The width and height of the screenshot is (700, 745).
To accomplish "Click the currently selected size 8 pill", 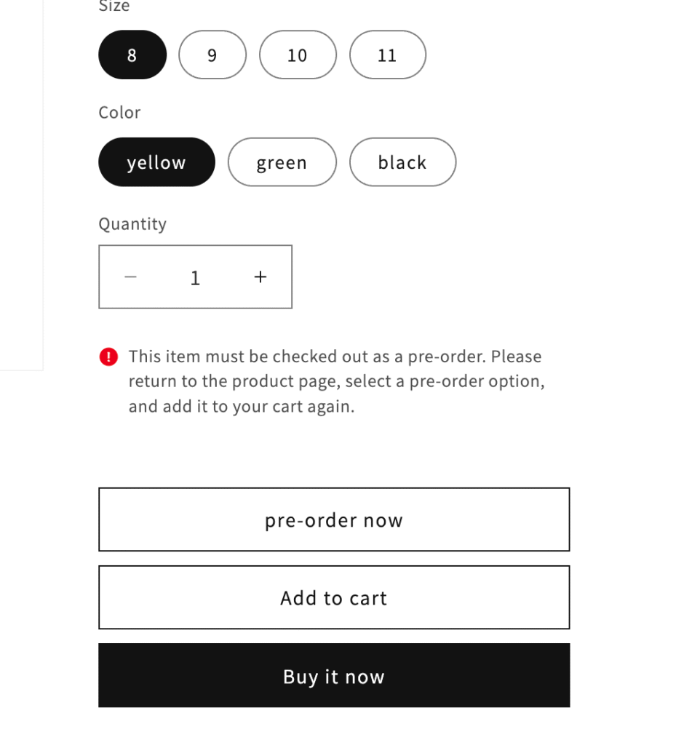I will coord(132,55).
